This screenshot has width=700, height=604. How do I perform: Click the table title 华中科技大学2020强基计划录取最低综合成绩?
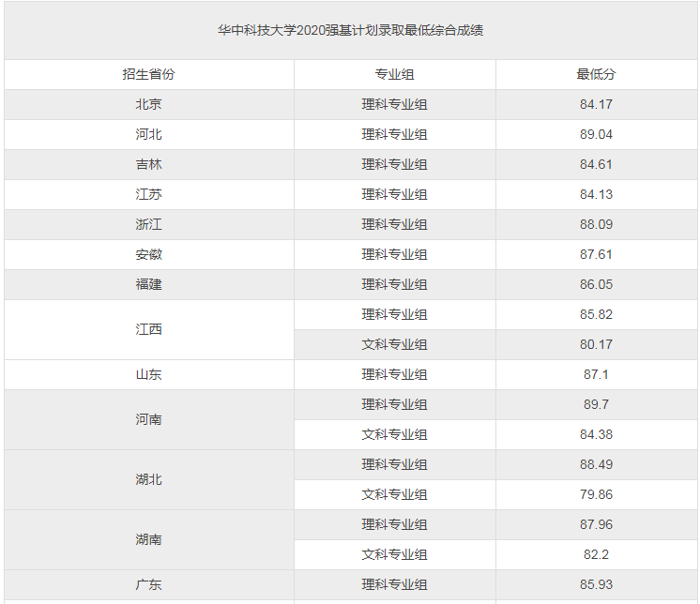click(x=350, y=30)
